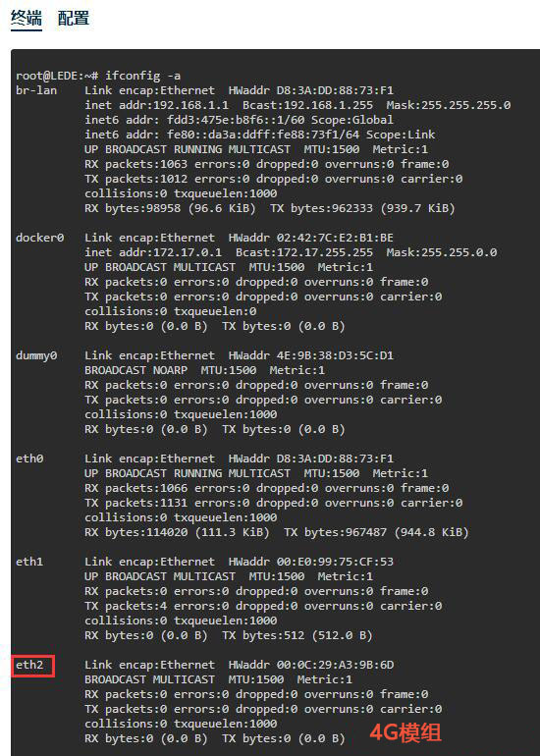Click the highlighted eth2 interface name
Screen dimensions: 540x756
tap(29, 665)
